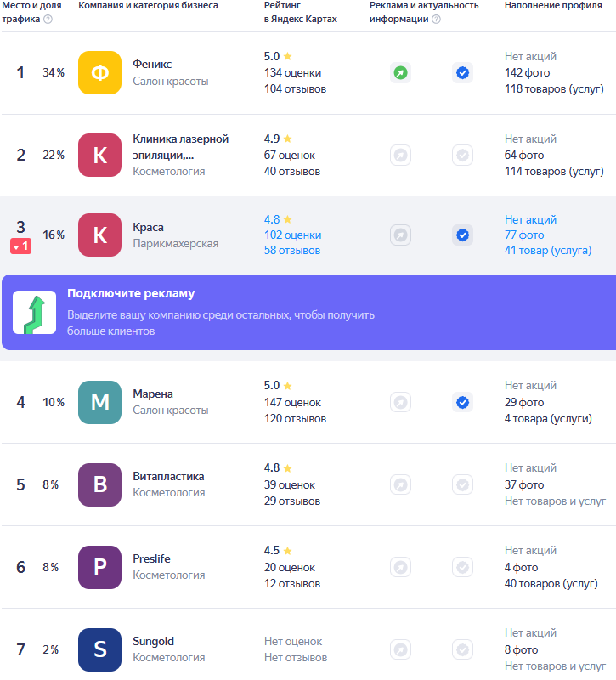Click the purple B avatar of Витапластика
This screenshot has height=680, width=616.
(99, 484)
